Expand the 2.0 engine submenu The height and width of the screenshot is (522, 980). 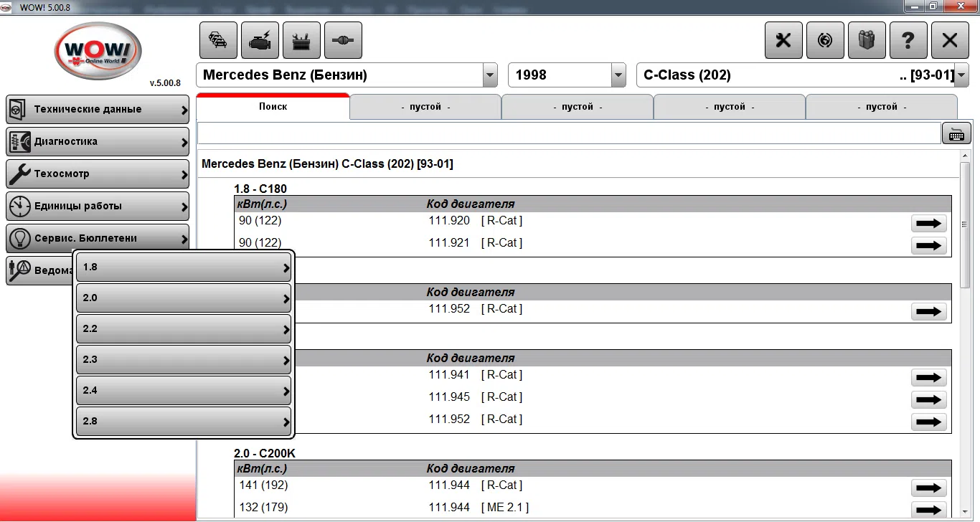tap(183, 297)
